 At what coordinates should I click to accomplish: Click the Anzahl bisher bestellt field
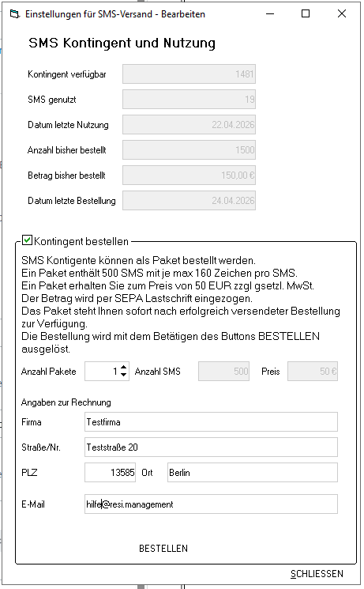point(190,150)
